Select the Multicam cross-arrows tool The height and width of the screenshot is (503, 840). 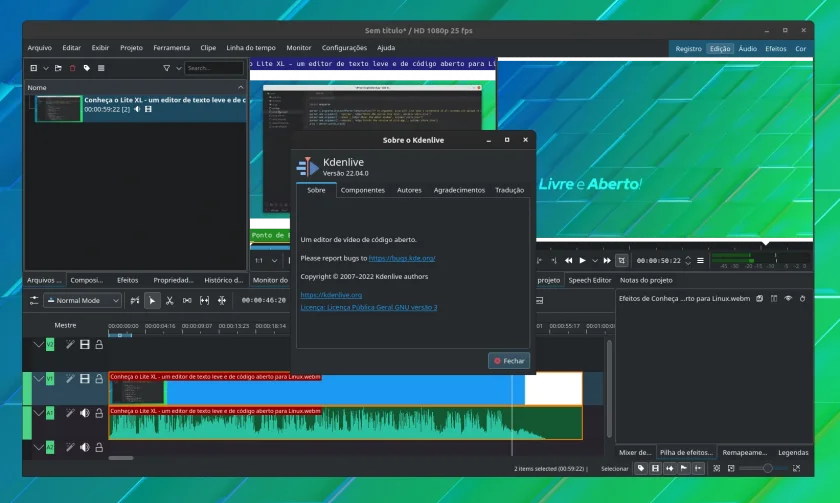click(222, 301)
